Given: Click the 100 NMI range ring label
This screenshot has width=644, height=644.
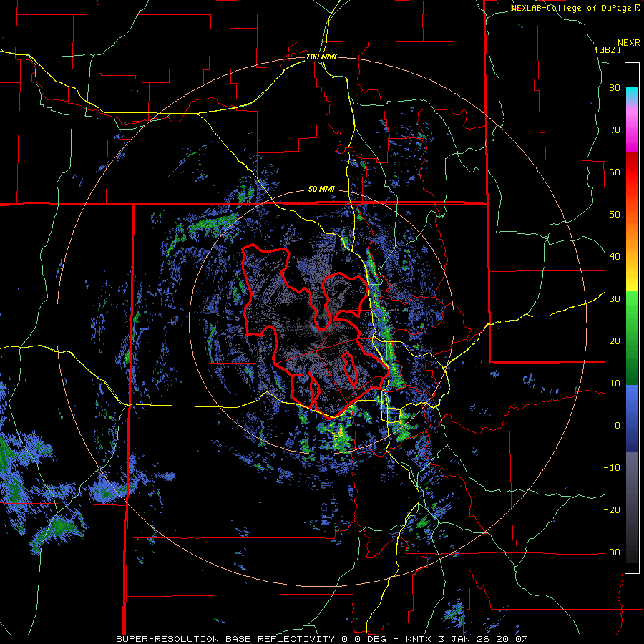Looking at the screenshot, I should 321,57.
